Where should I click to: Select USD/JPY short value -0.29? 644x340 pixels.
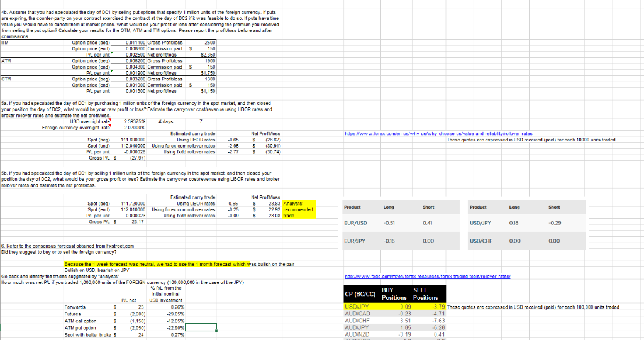pos(555,223)
